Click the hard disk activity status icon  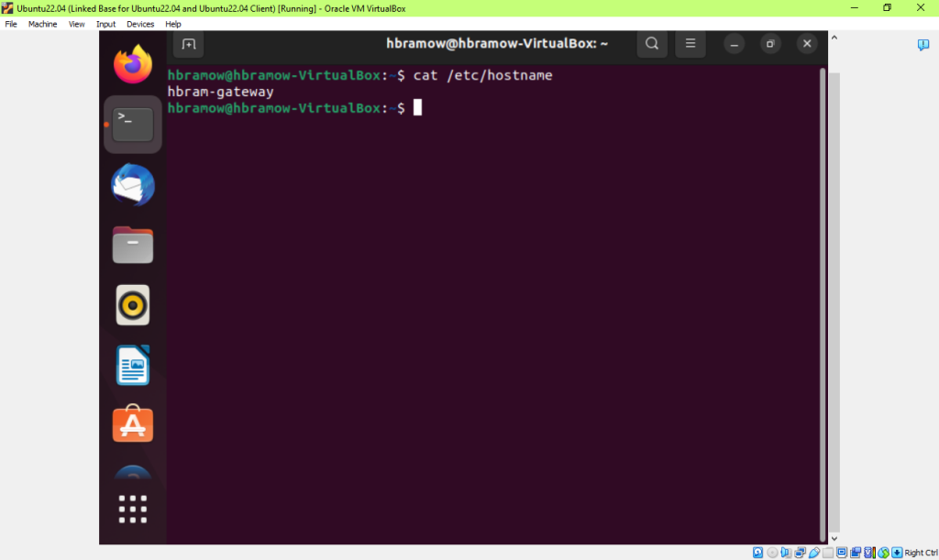[757, 553]
